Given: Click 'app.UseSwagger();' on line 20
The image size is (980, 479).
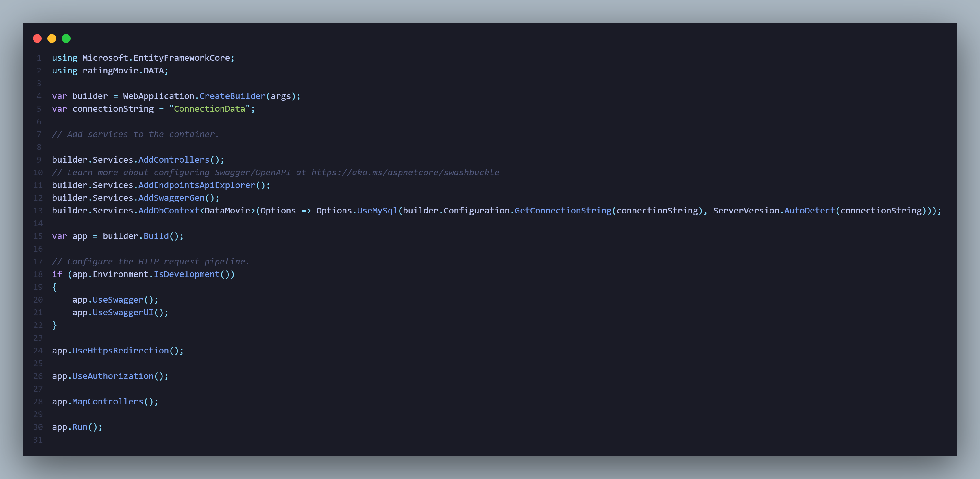Looking at the screenshot, I should pyautogui.click(x=115, y=300).
